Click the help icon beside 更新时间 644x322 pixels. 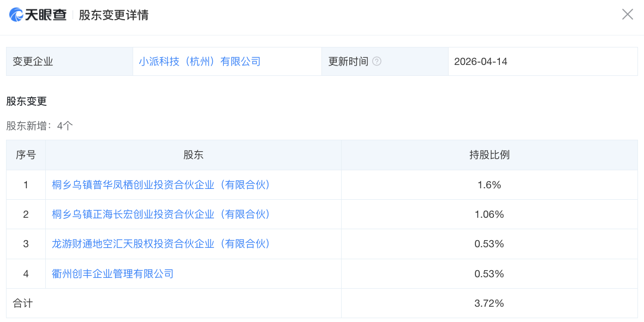click(377, 61)
